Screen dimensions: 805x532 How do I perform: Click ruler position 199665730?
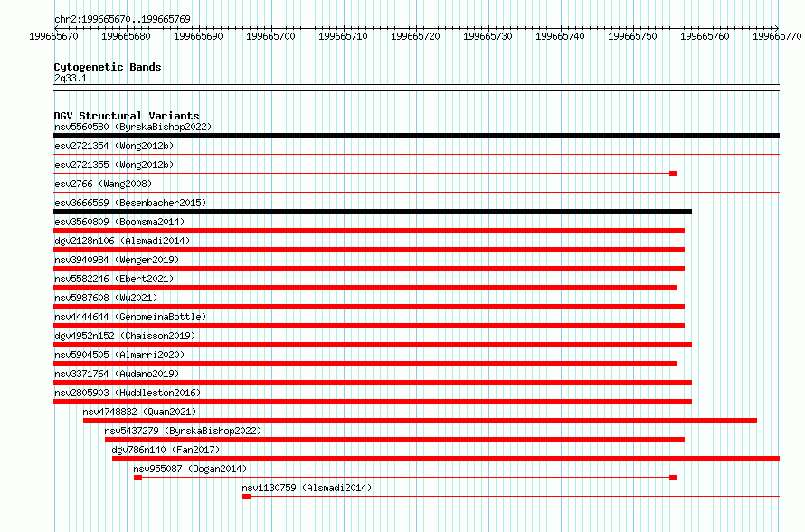click(488, 36)
